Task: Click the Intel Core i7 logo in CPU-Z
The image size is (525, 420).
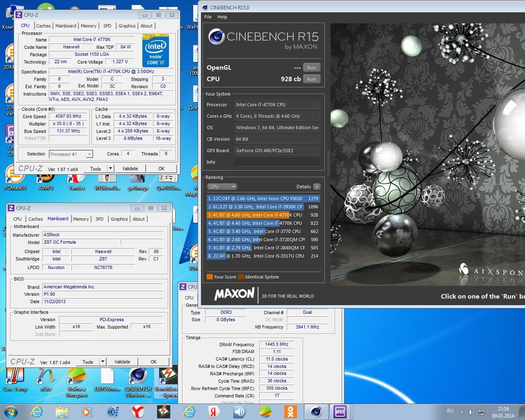Action: pyautogui.click(x=155, y=50)
